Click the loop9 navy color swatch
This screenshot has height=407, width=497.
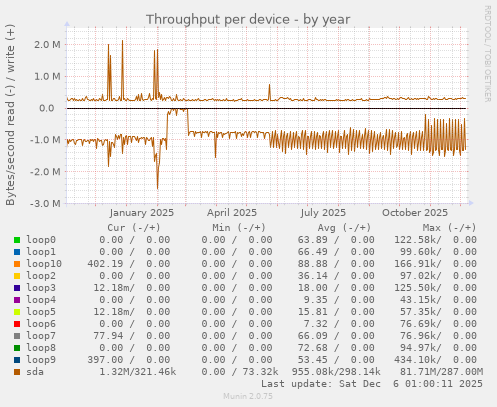pos(17,360)
